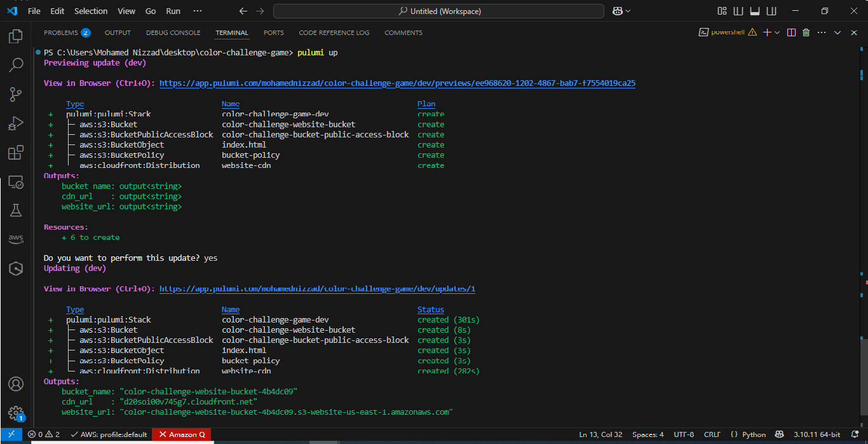Open the File menu
This screenshot has width=868, height=444.
(x=34, y=11)
